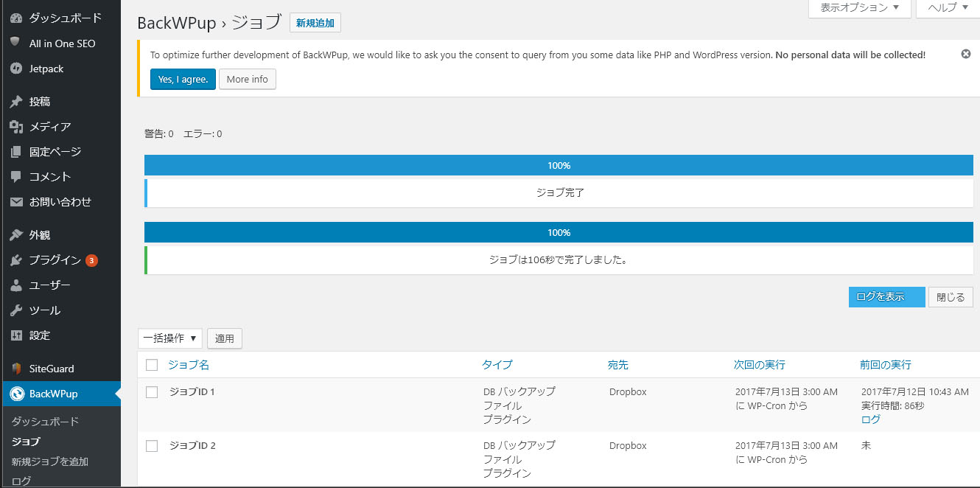Click the plugin update badge showing 3
980x488 pixels.
[x=91, y=260]
